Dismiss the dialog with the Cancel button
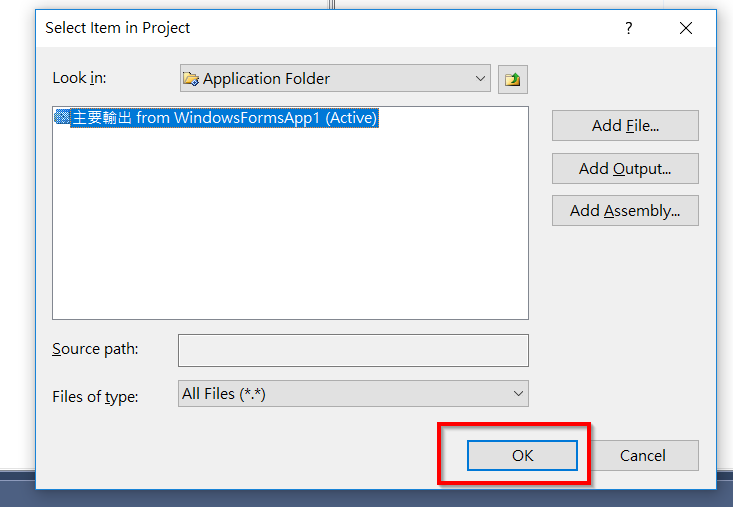This screenshot has height=507, width=733. click(643, 455)
